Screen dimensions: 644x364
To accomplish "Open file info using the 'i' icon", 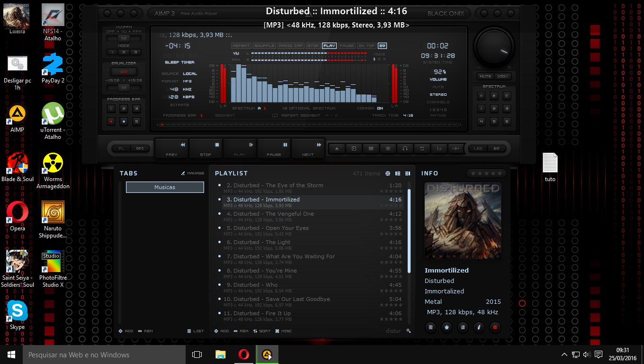I will (x=479, y=327).
